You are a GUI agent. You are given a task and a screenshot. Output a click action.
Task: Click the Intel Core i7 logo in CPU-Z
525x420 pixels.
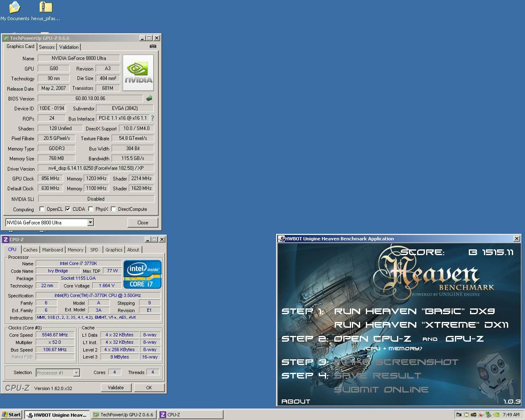(142, 274)
